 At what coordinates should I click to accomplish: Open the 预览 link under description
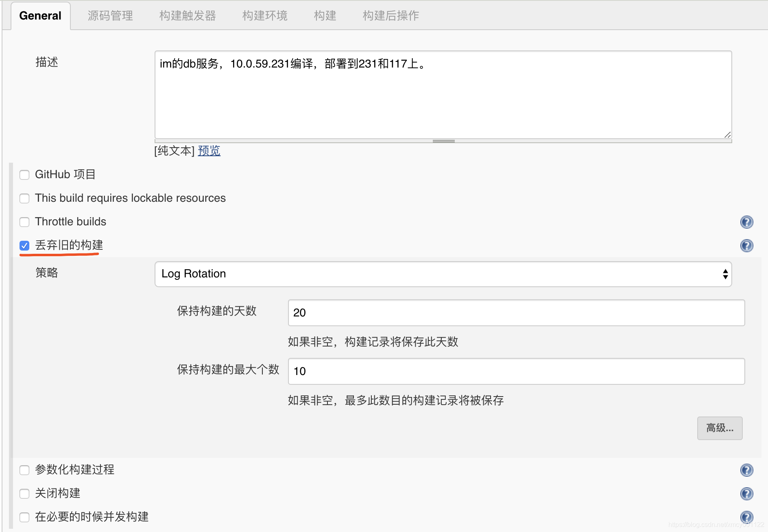tap(209, 151)
